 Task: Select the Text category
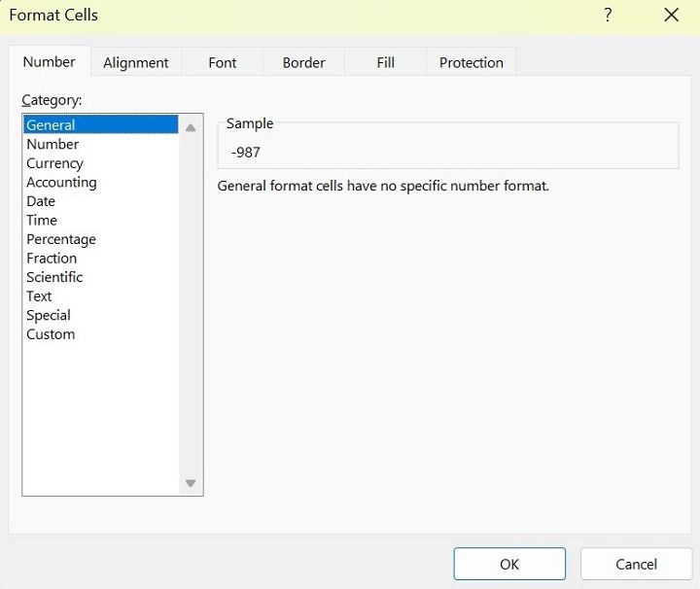[39, 296]
